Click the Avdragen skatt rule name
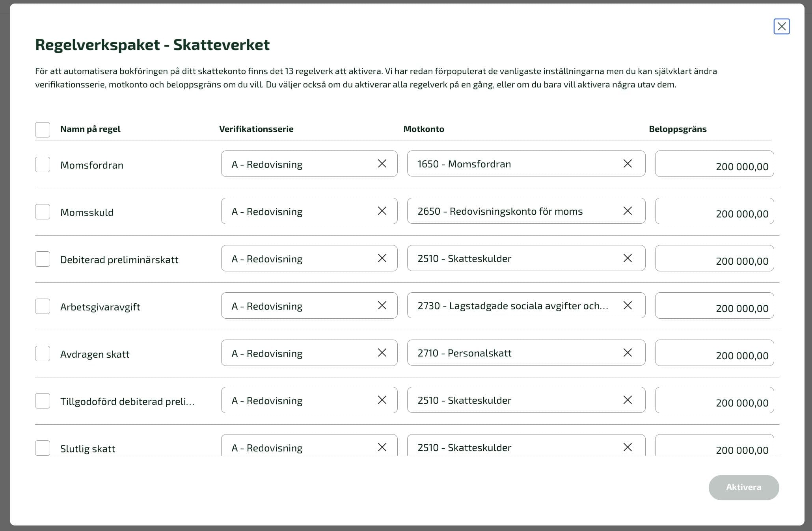The height and width of the screenshot is (531, 812). pyautogui.click(x=95, y=354)
